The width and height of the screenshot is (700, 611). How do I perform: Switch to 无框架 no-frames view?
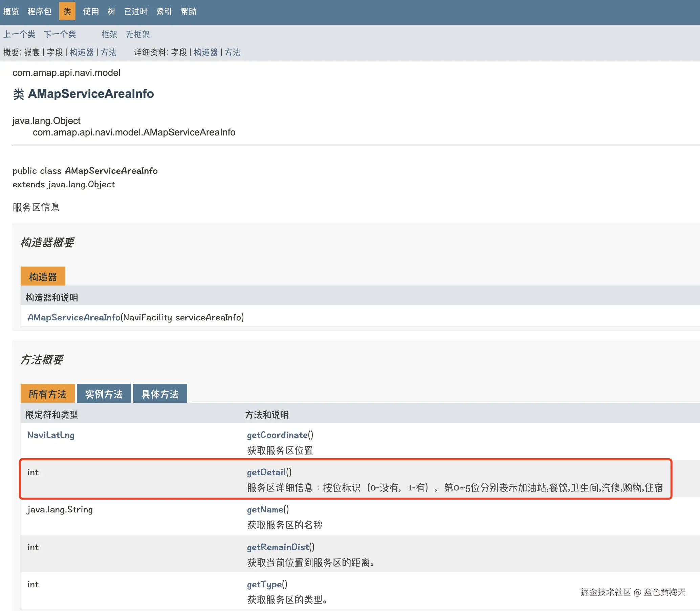138,34
